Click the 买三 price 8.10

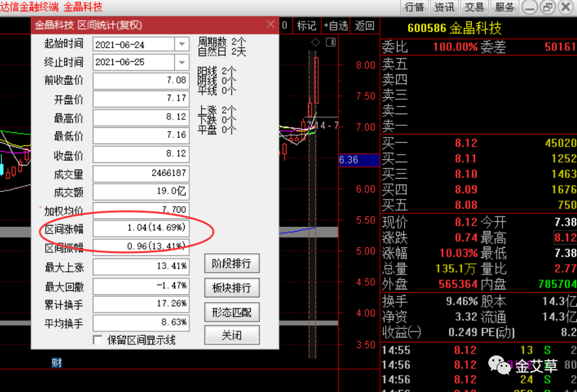coord(466,174)
